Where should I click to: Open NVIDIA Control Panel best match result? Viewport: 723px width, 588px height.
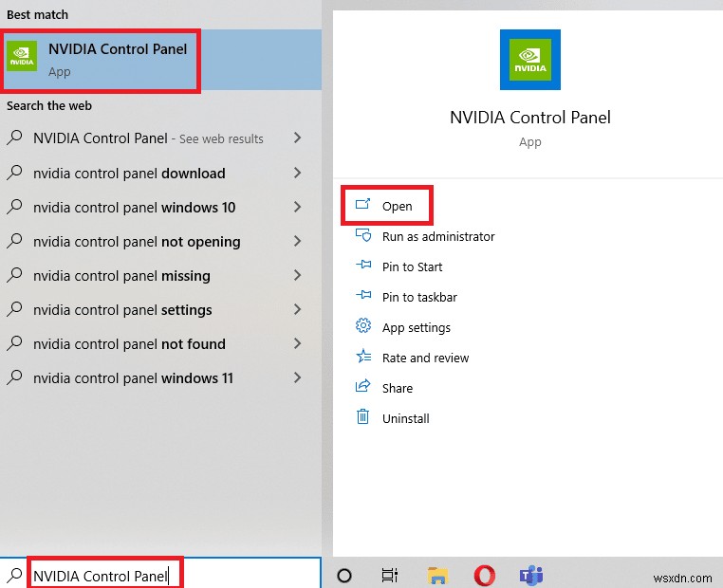point(160,60)
